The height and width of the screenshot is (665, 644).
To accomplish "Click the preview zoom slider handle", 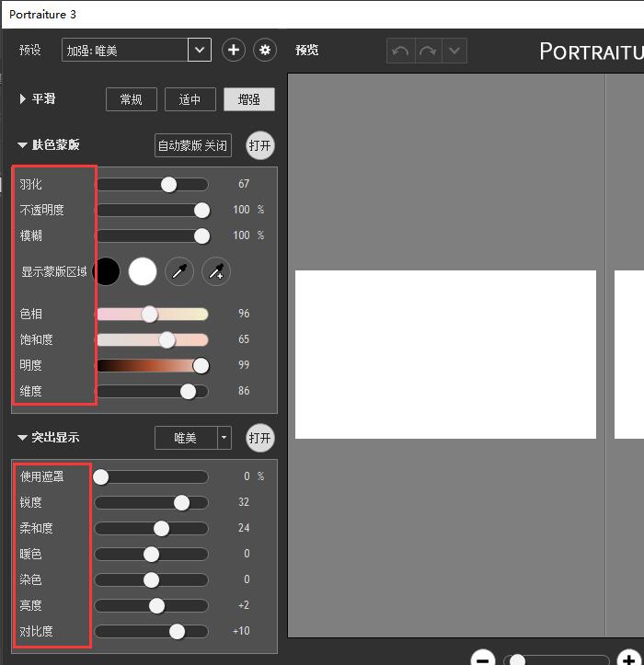I will click(x=517, y=660).
